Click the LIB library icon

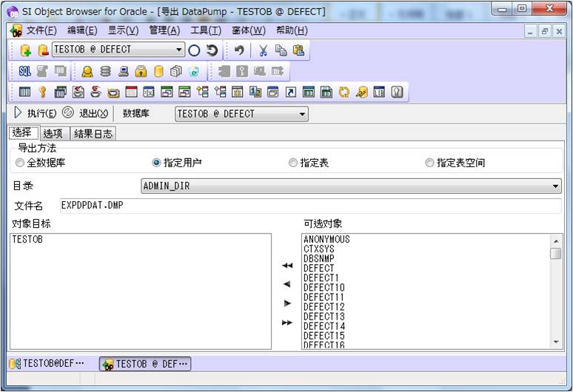[379, 92]
